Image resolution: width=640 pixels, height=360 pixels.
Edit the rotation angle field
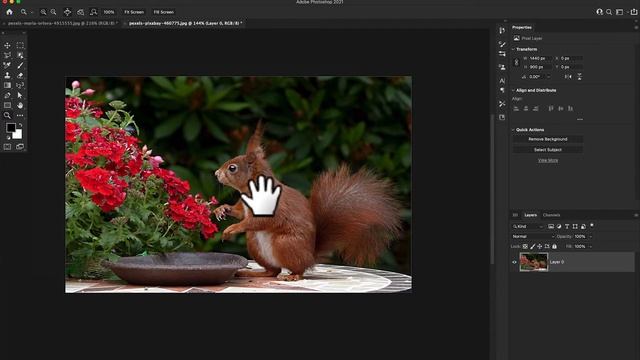pyautogui.click(x=538, y=77)
